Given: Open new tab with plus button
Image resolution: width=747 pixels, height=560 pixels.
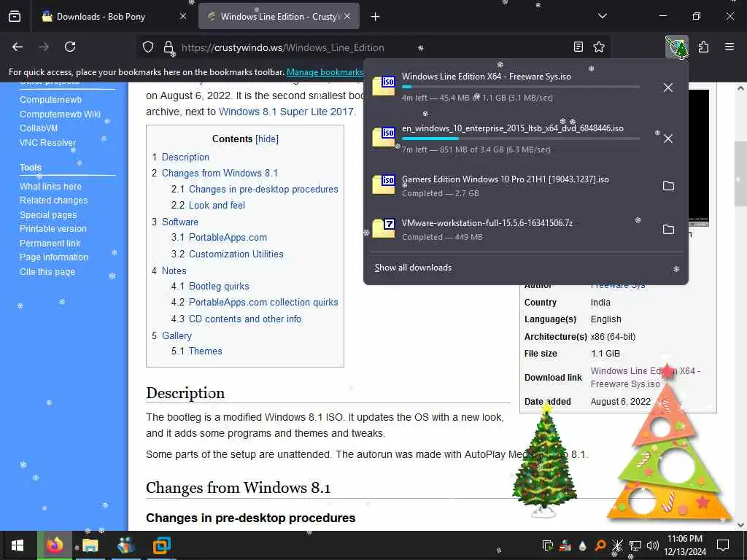Looking at the screenshot, I should pos(376,17).
